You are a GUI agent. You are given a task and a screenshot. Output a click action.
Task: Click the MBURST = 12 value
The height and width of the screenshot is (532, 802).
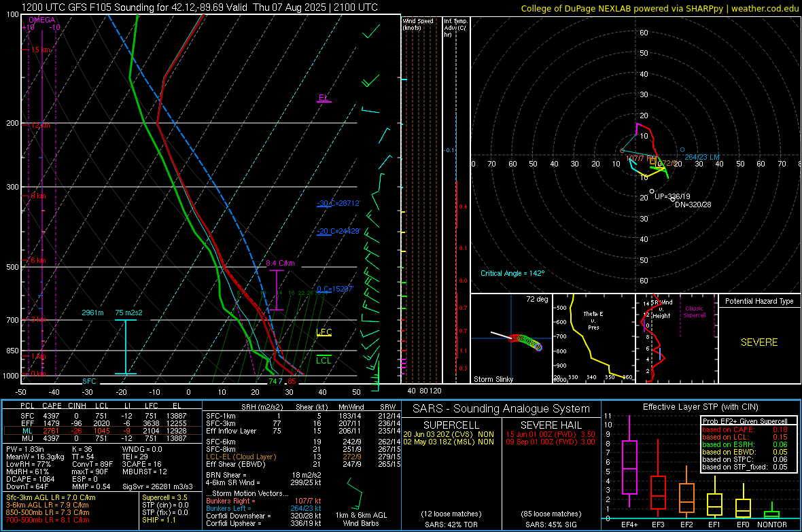click(144, 472)
